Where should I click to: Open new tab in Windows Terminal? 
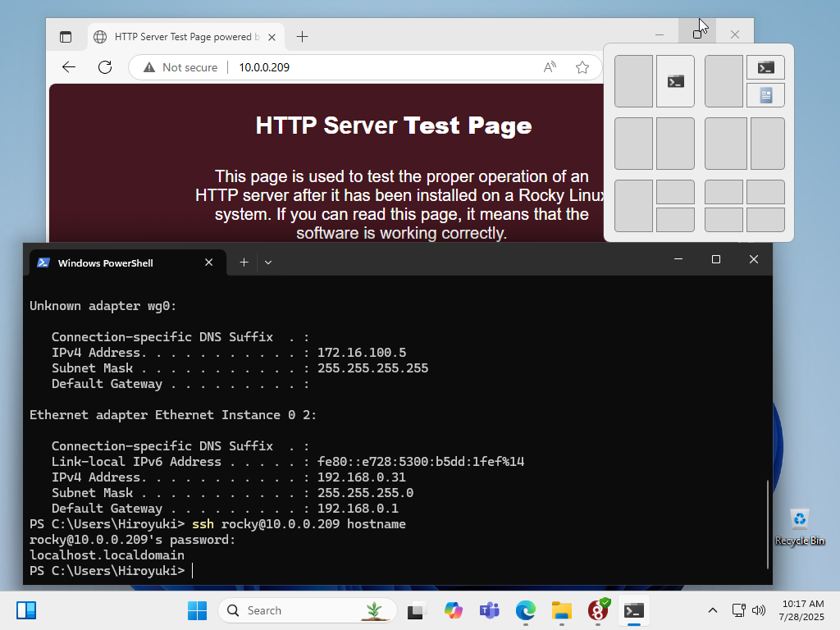click(244, 262)
